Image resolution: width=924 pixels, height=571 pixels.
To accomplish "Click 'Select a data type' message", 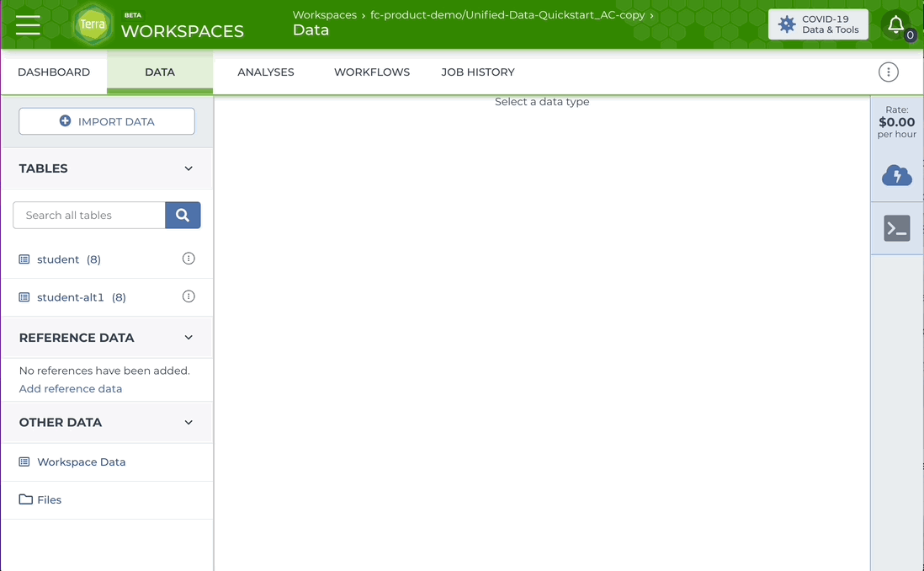I will click(x=542, y=101).
